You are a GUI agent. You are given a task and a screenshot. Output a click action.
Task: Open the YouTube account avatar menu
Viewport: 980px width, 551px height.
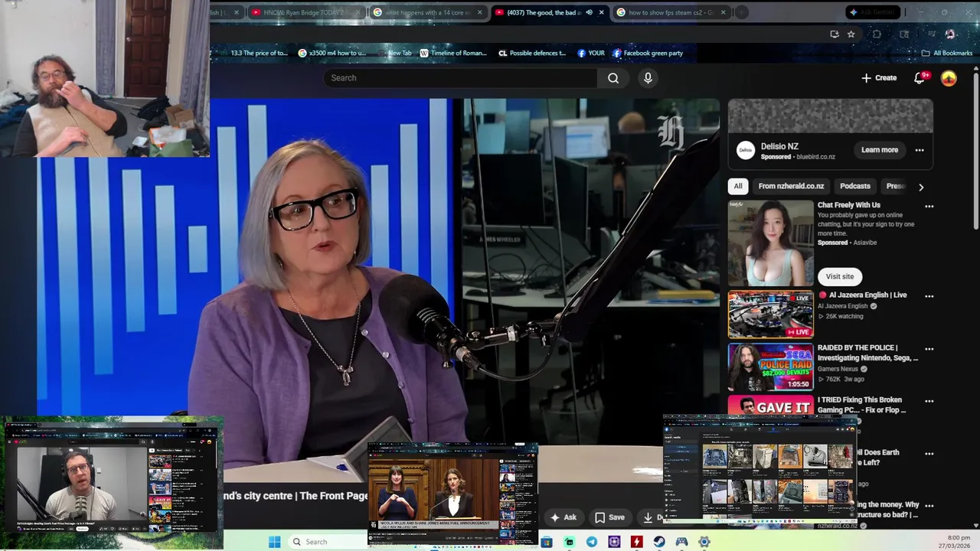[x=949, y=78]
